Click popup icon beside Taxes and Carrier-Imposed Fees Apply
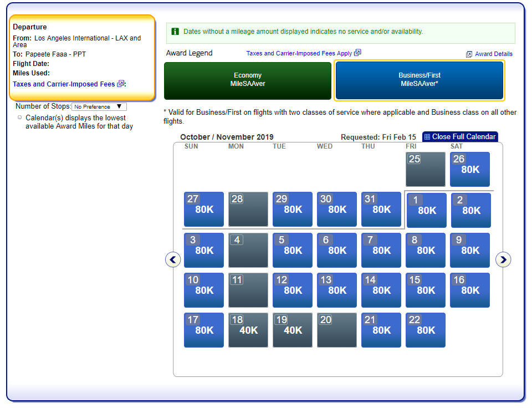This screenshot has width=532, height=408. tap(357, 53)
